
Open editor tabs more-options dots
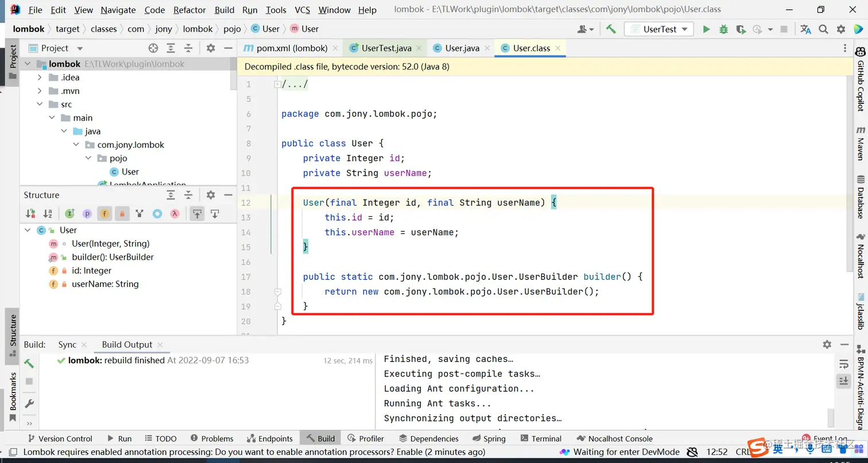click(x=845, y=48)
